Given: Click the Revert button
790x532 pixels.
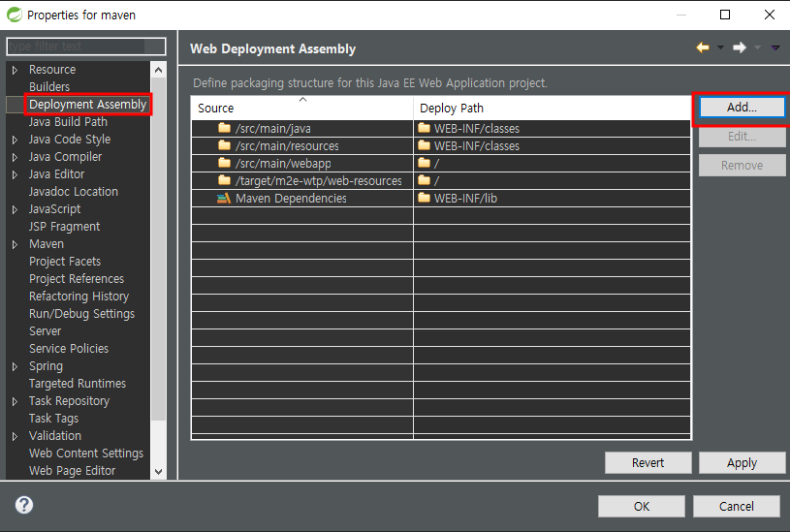Looking at the screenshot, I should point(648,462).
